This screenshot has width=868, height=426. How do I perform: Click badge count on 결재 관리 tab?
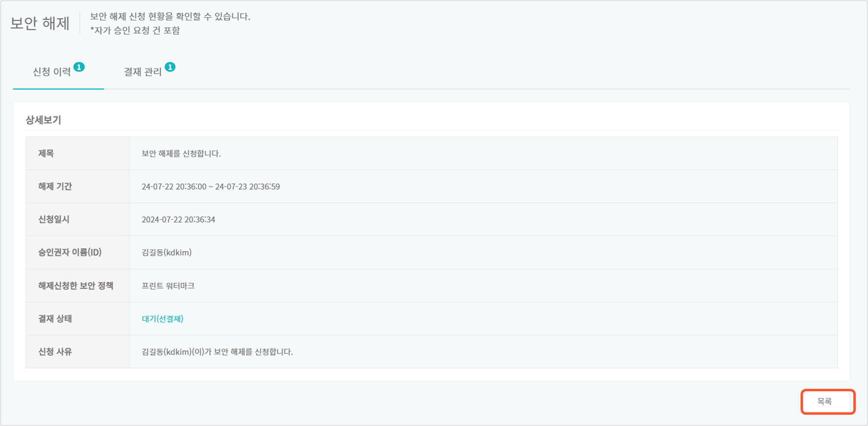(x=170, y=67)
